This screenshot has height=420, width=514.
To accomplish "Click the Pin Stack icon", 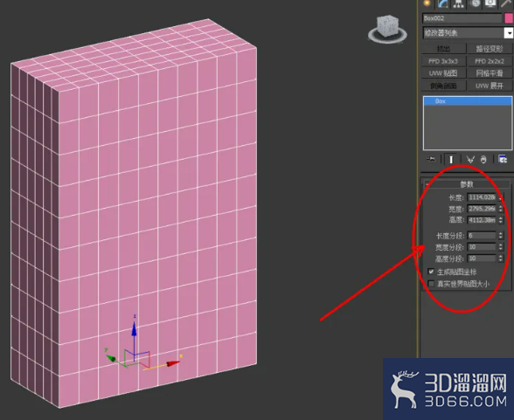I will point(431,160).
